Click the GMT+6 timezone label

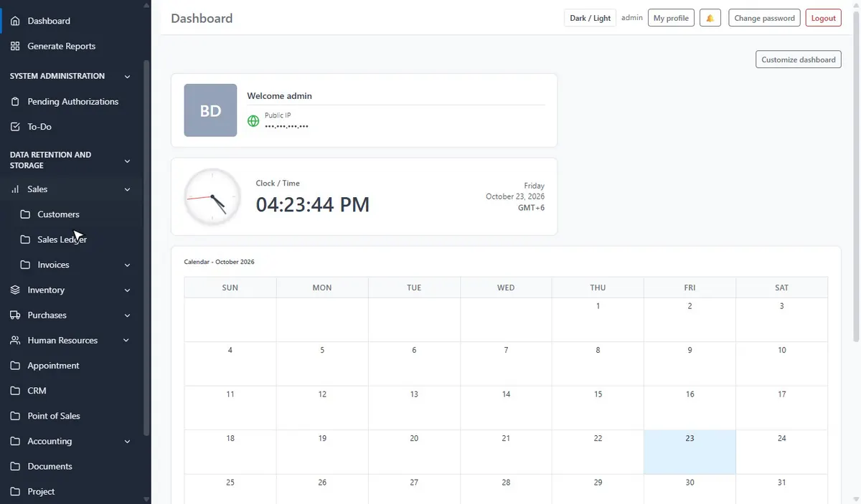point(531,208)
